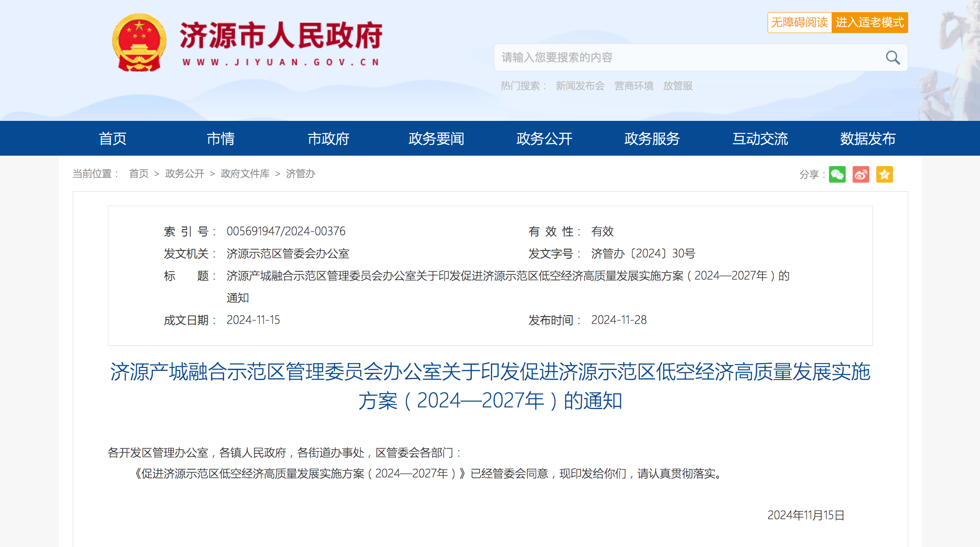
Task: Search the hot keyword 新闻发布会
Action: coord(581,86)
